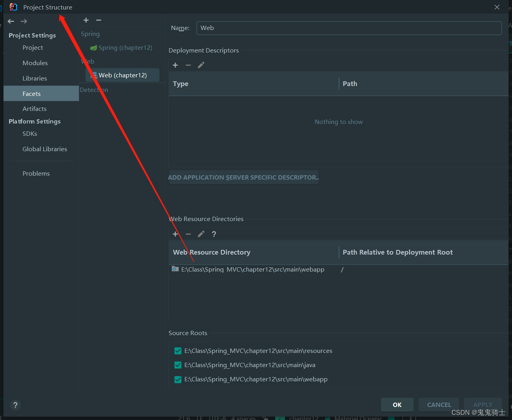Click the src\main\java source root path text
Image resolution: width=512 pixels, height=420 pixels.
[250, 365]
